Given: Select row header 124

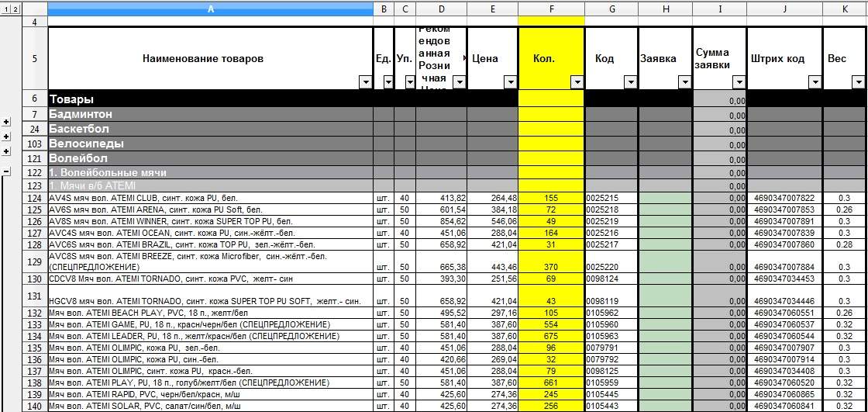Looking at the screenshot, I should click(35, 198).
